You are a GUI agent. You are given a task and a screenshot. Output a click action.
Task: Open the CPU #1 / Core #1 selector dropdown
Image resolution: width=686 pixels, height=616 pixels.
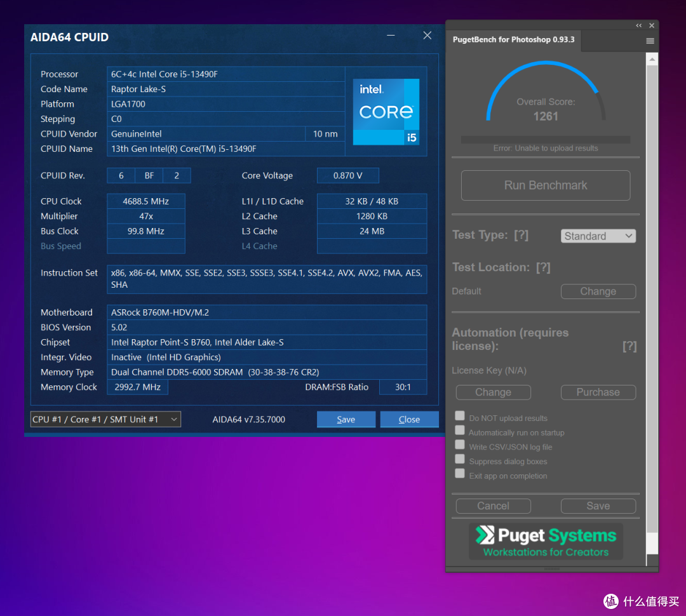105,419
